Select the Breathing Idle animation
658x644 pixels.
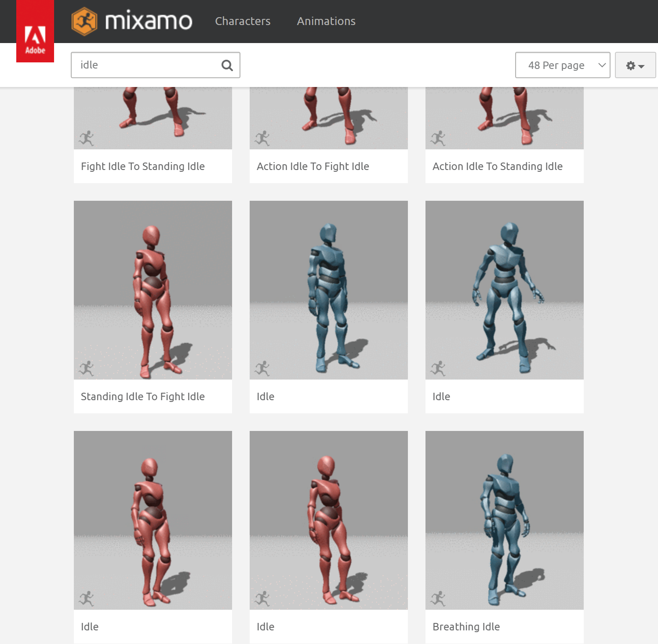point(504,520)
